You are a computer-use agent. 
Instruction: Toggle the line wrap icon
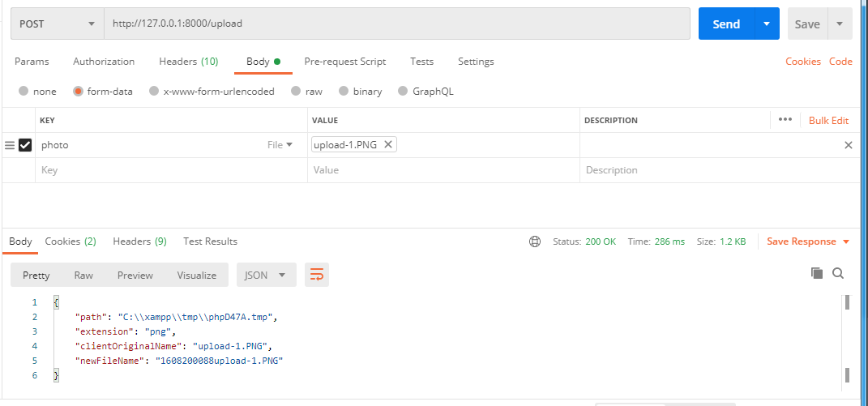point(317,275)
